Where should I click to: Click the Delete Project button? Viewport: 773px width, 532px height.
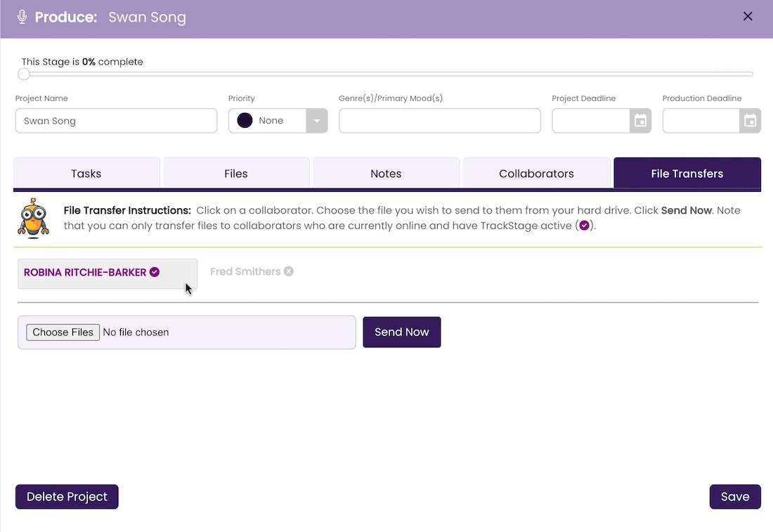click(67, 496)
